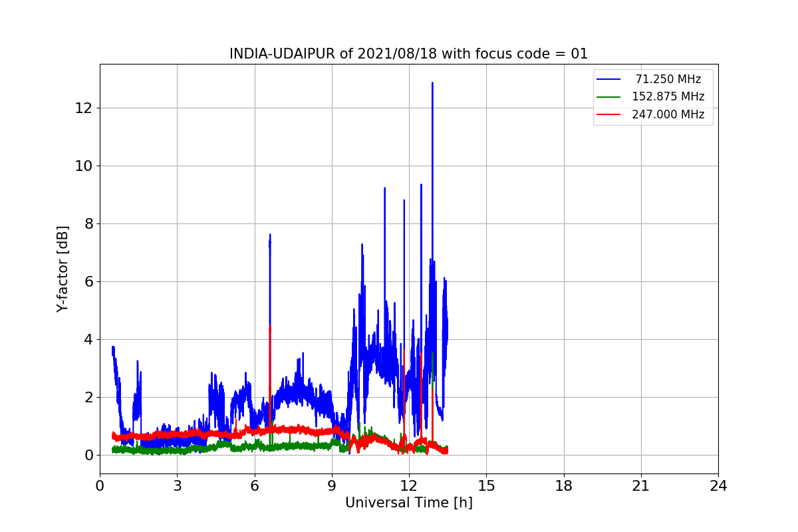Click the Y-factor [dB] axis label
The height and width of the screenshot is (532, 798).
tap(63, 269)
